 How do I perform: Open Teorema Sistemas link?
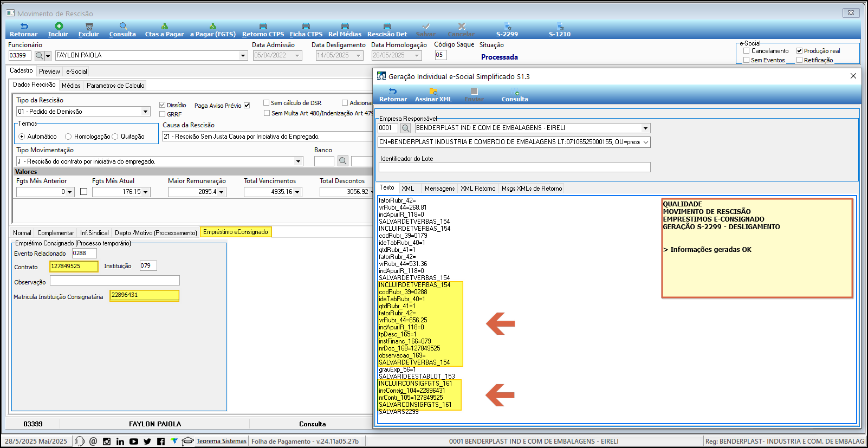(x=221, y=441)
